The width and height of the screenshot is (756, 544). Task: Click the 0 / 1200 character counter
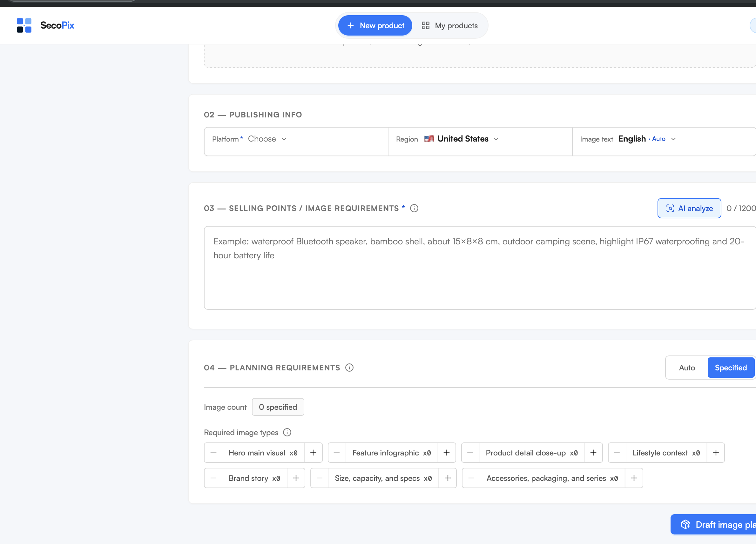(741, 208)
